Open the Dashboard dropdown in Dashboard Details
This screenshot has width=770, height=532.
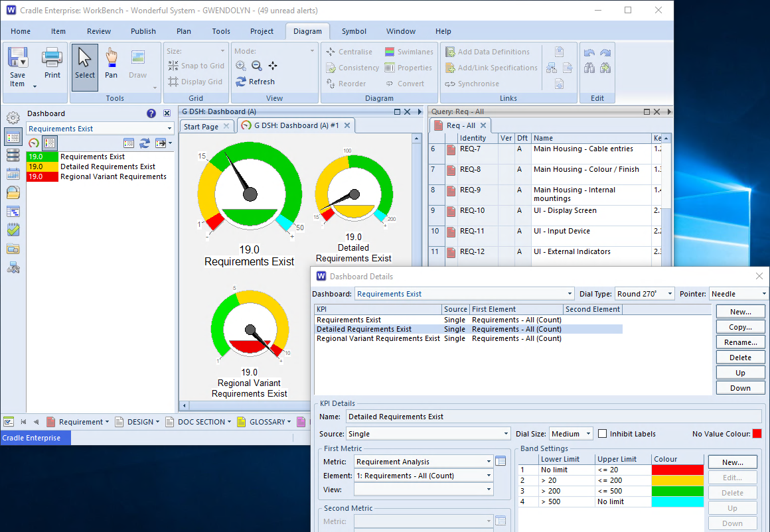click(x=570, y=294)
